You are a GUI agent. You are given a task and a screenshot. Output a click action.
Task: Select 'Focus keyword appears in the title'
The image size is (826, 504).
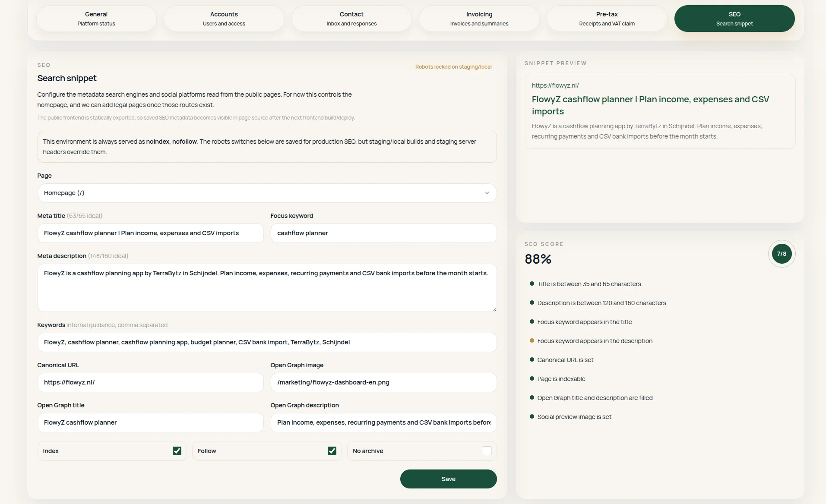[585, 322]
